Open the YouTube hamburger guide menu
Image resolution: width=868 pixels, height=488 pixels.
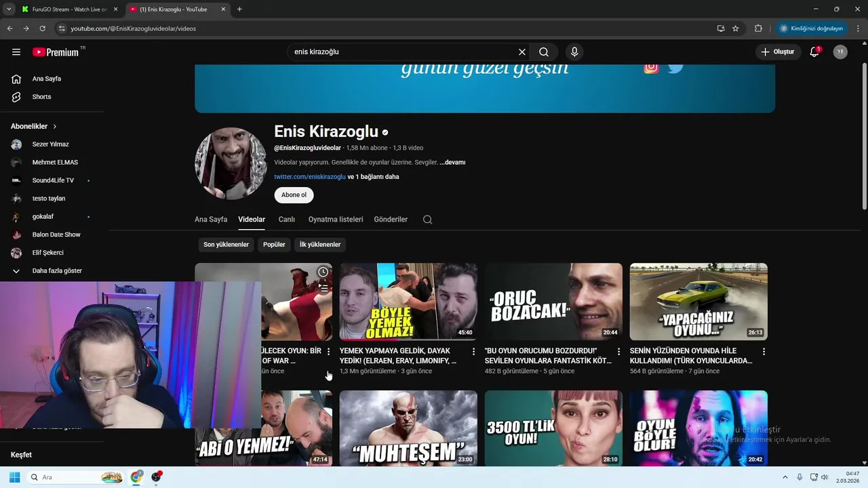coord(16,52)
